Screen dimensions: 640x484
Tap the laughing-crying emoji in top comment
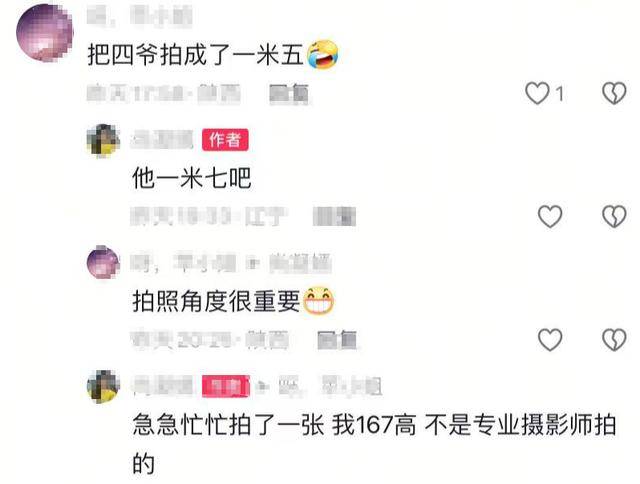pyautogui.click(x=322, y=55)
